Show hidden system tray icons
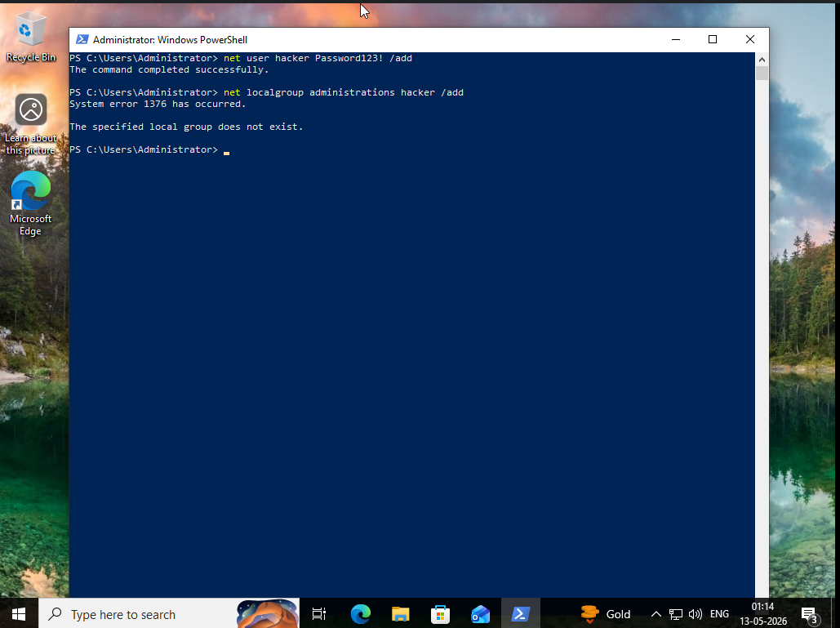This screenshot has width=840, height=628. pyautogui.click(x=656, y=614)
